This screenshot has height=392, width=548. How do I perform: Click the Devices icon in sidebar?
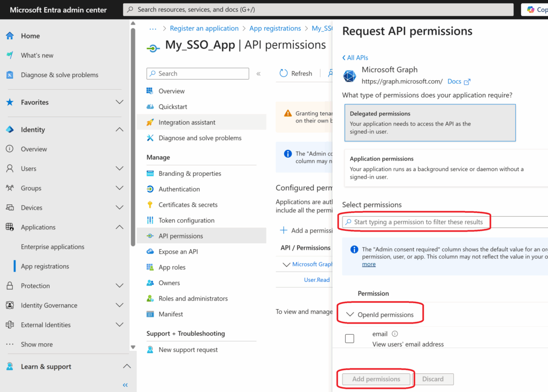[10, 207]
